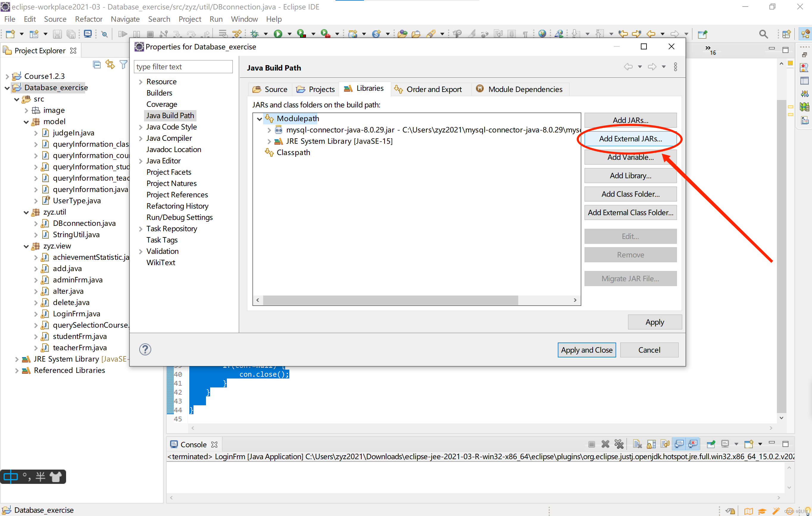Viewport: 812px width, 516px height.
Task: Click the Chinese input method indicator
Action: (x=11, y=476)
